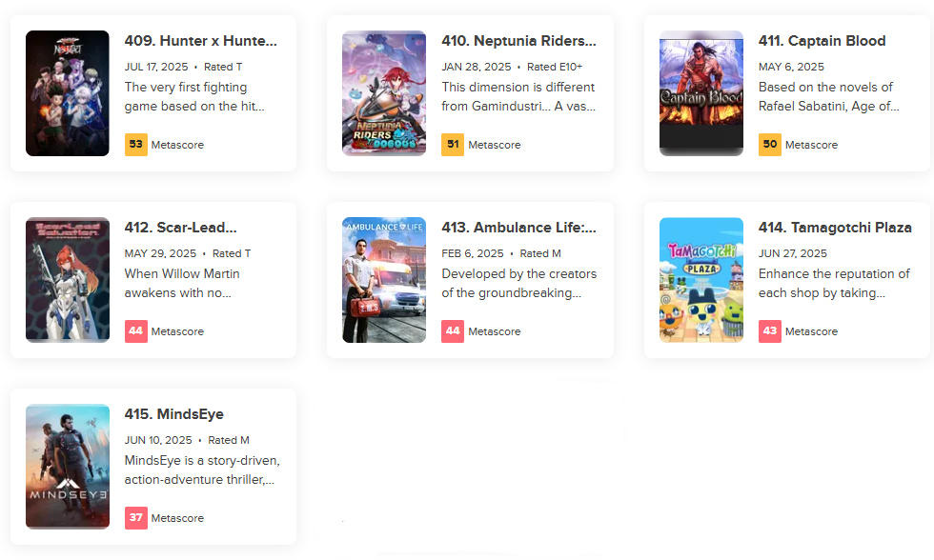Click Scar-Lead's red 44 Metascore badge
Viewport: 934px width, 560px height.
point(135,331)
